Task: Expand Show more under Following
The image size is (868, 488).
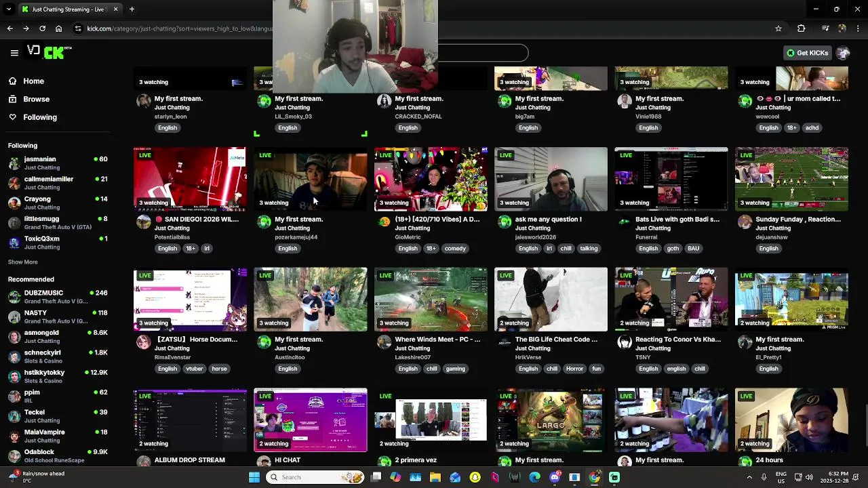Action: (23, 262)
